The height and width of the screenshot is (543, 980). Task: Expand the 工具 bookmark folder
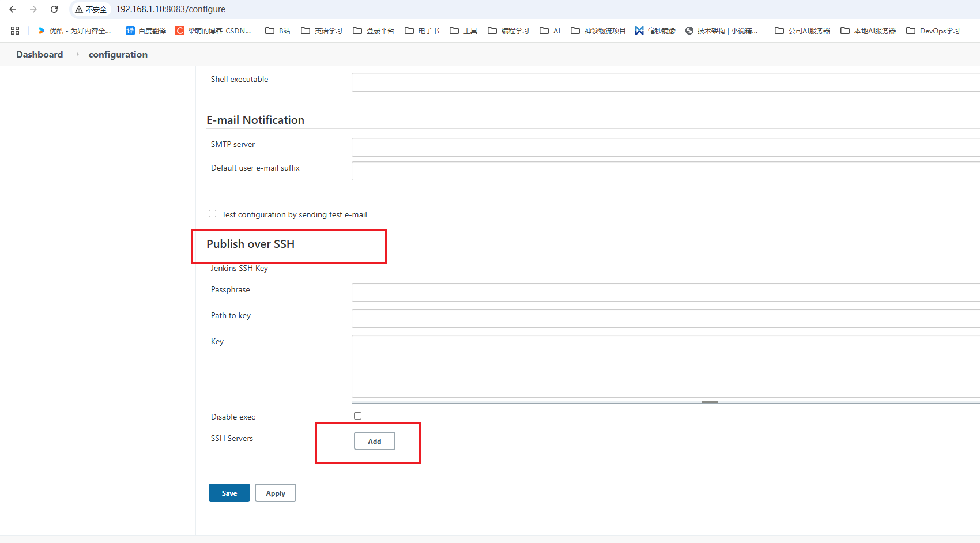click(x=463, y=31)
